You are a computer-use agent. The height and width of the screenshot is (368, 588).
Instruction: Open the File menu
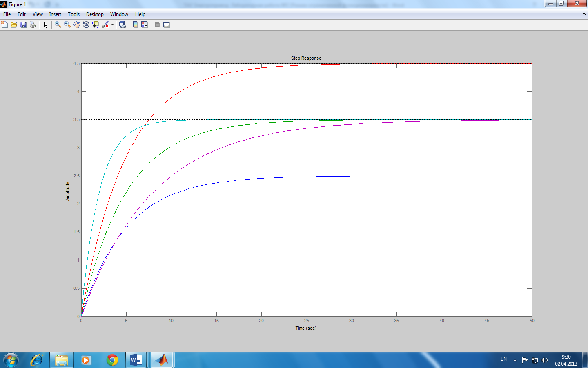tap(7, 14)
